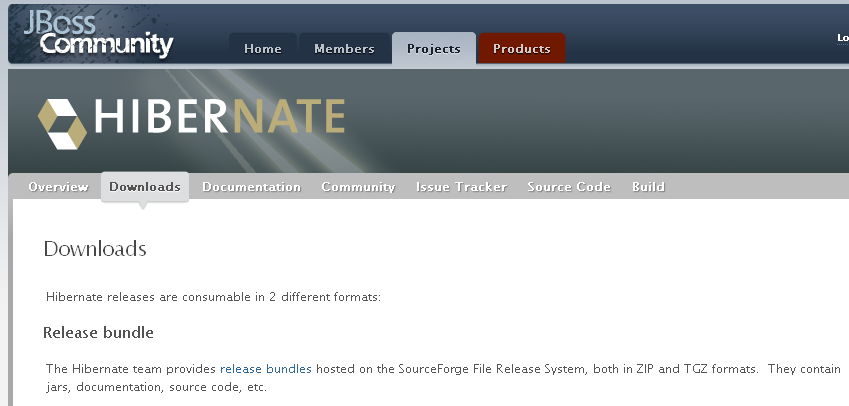
Task: Click the cut-off login link at top right
Action: pos(842,38)
